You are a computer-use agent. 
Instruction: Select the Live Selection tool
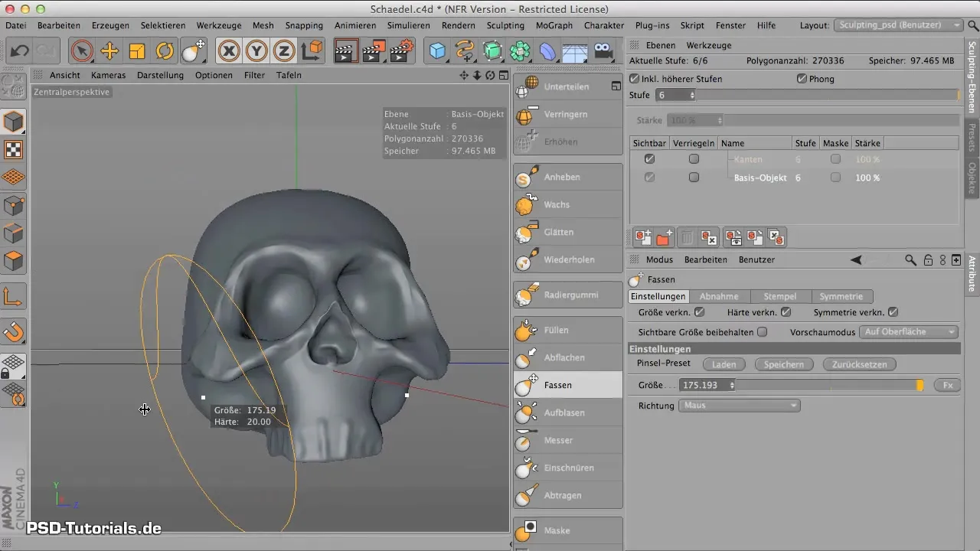pos(82,52)
